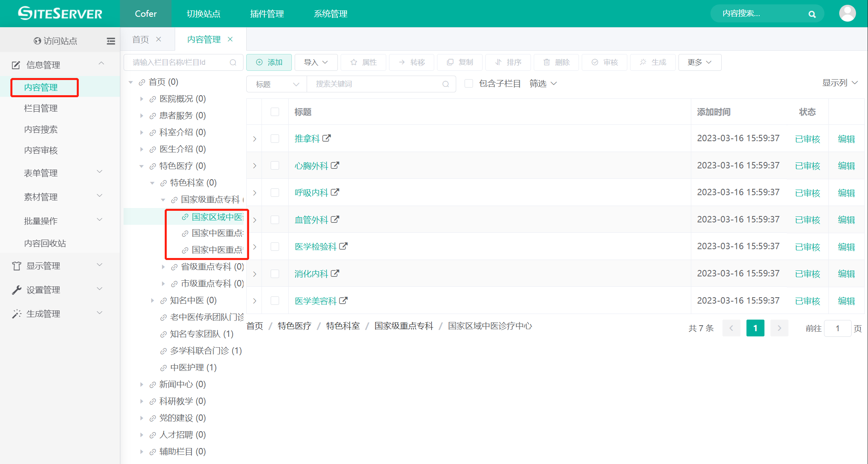Open external link icon for 呼吸内科

pyautogui.click(x=335, y=192)
